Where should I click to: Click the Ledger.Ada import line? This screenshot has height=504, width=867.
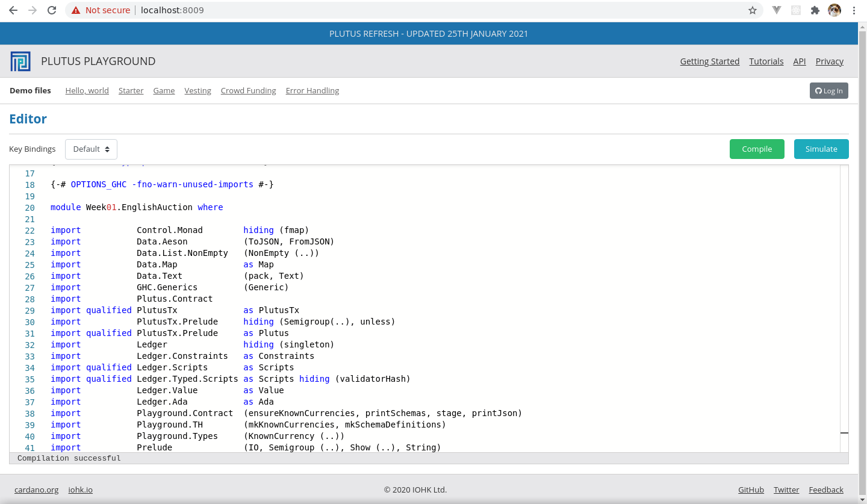162,402
